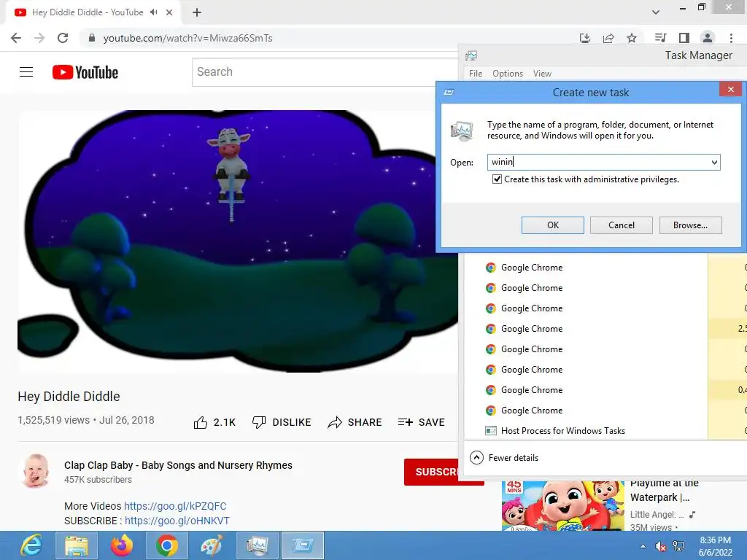Image resolution: width=747 pixels, height=560 pixels.
Task: Click the share page icon in address bar
Action: (608, 38)
